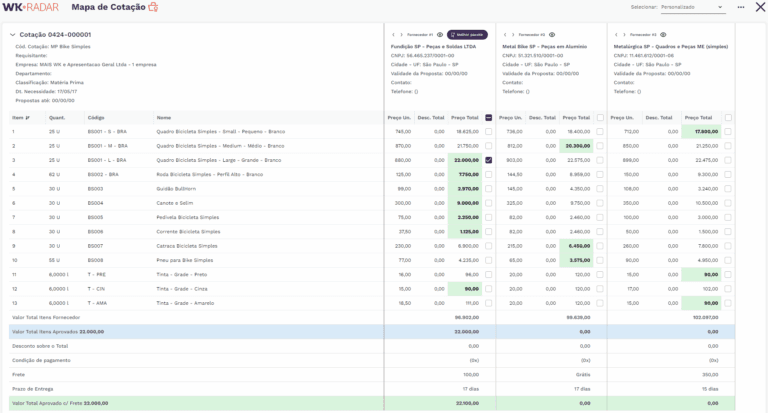This screenshot has width=768, height=413.
Task: Close the quotation map with X icon
Action: pos(760,7)
